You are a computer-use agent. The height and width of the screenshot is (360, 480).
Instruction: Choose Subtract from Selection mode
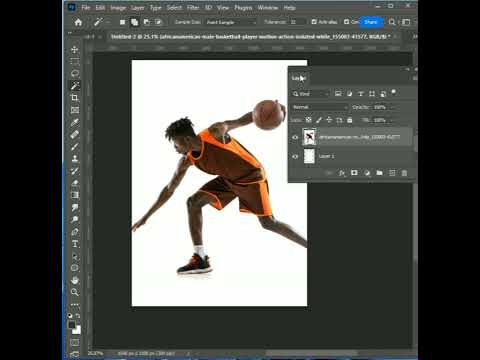146,22
